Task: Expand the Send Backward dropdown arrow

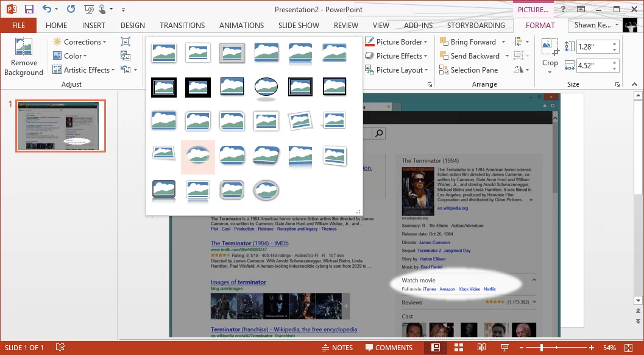Action: [x=507, y=56]
